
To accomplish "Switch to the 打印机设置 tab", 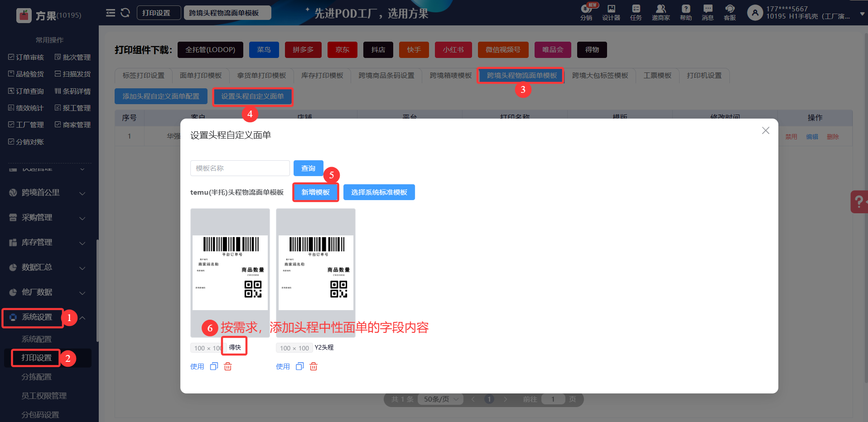I will click(704, 76).
